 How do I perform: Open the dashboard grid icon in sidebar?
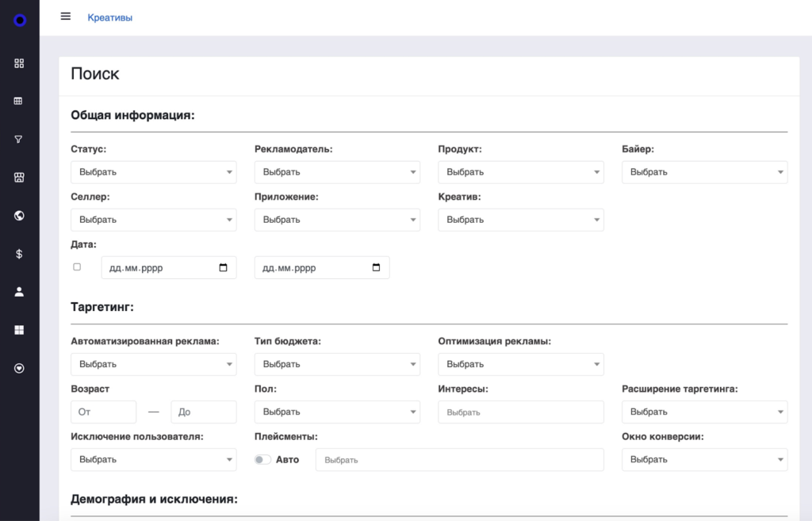click(x=19, y=63)
